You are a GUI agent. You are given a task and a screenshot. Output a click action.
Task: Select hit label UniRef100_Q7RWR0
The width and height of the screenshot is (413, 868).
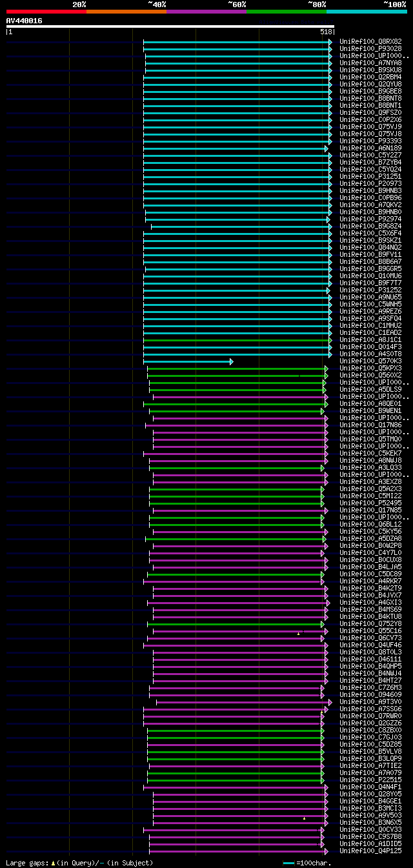(370, 716)
